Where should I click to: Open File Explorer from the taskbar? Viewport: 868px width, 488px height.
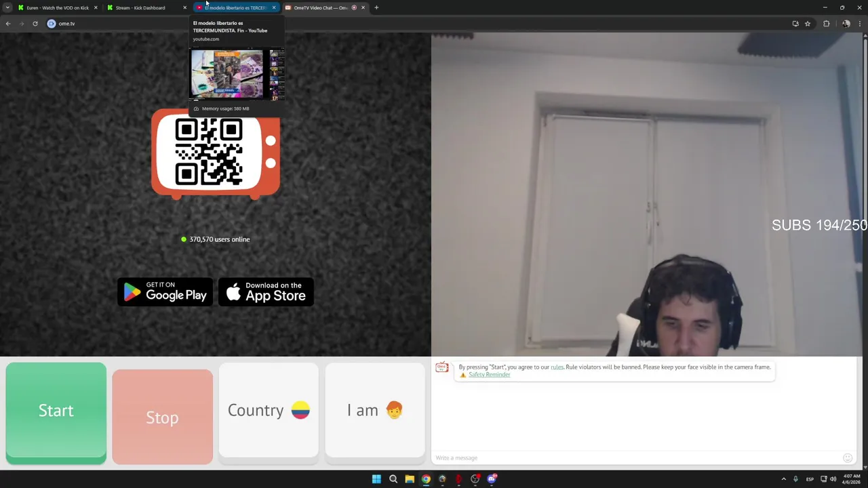click(410, 479)
